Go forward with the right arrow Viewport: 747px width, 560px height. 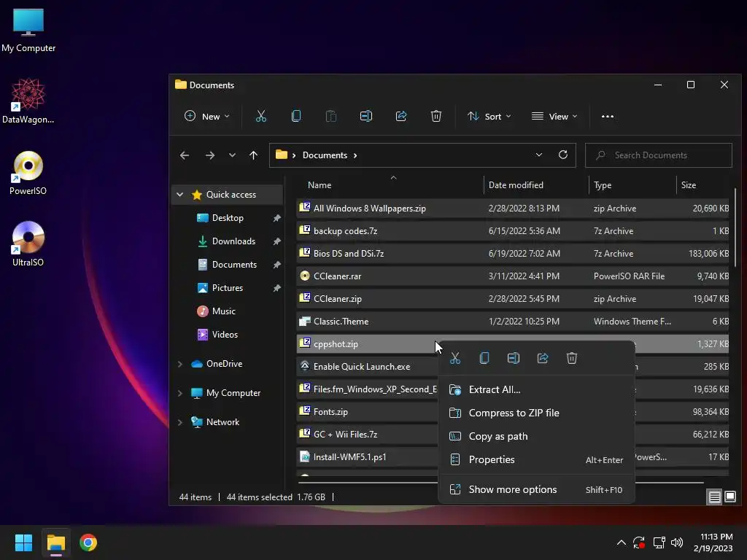[209, 155]
